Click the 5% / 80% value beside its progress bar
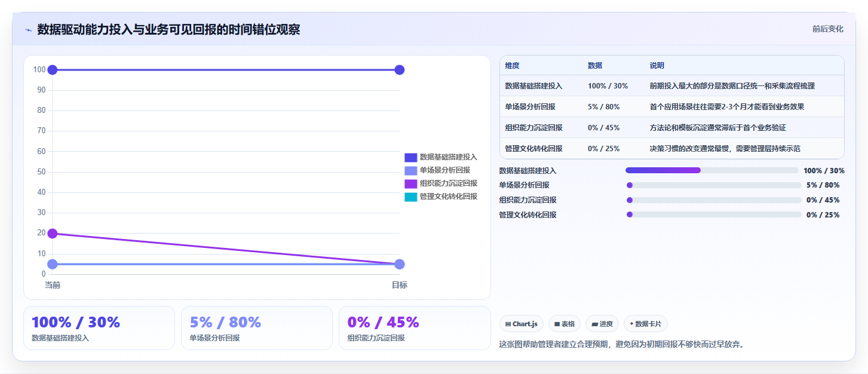This screenshot has width=868, height=374. point(823,185)
